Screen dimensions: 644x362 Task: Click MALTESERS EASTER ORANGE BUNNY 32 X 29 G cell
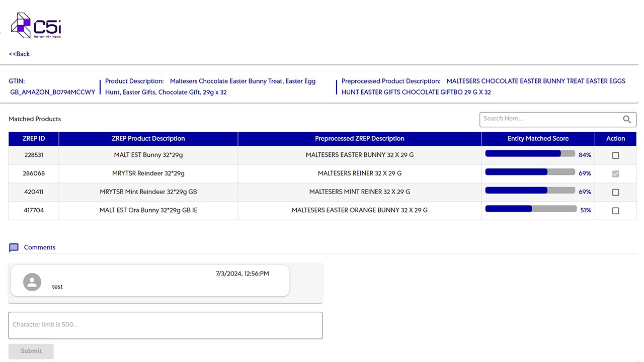(360, 211)
